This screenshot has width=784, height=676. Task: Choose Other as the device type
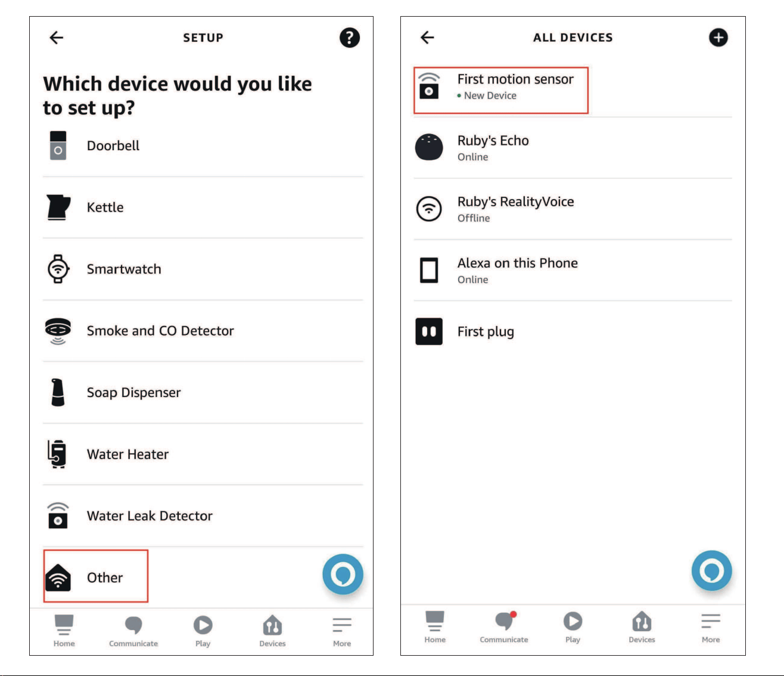tap(203, 577)
